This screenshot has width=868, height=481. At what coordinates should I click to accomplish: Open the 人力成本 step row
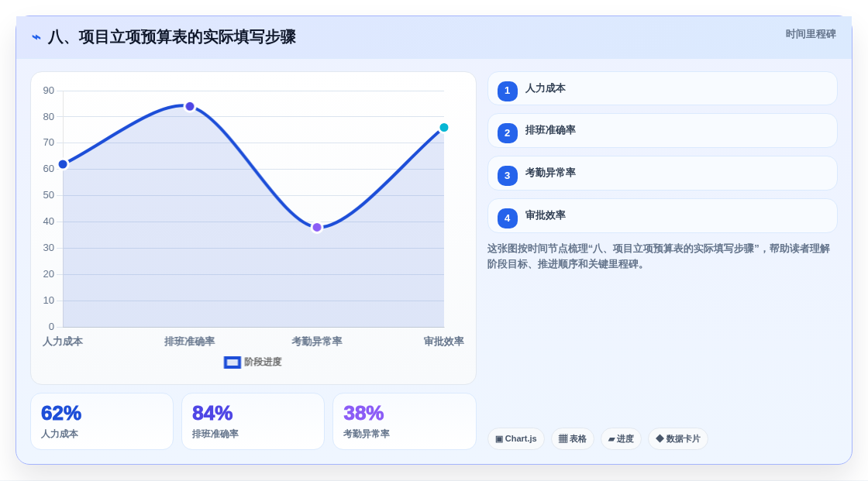(662, 88)
